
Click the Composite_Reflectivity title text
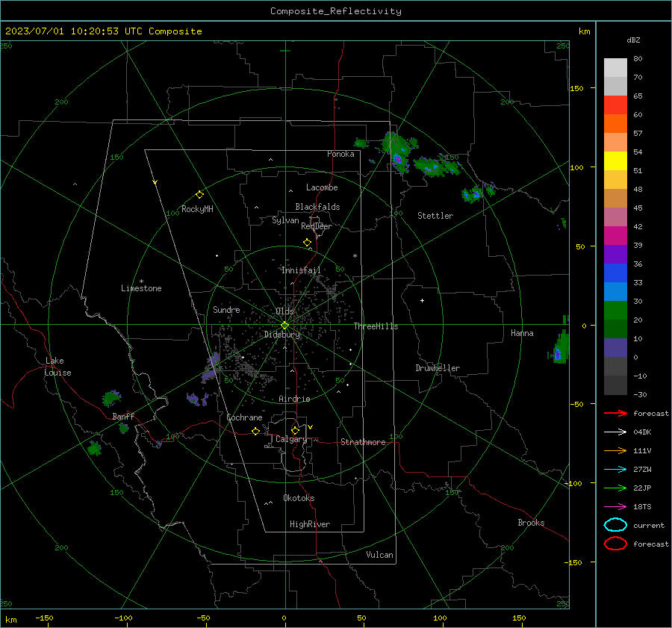(336, 11)
